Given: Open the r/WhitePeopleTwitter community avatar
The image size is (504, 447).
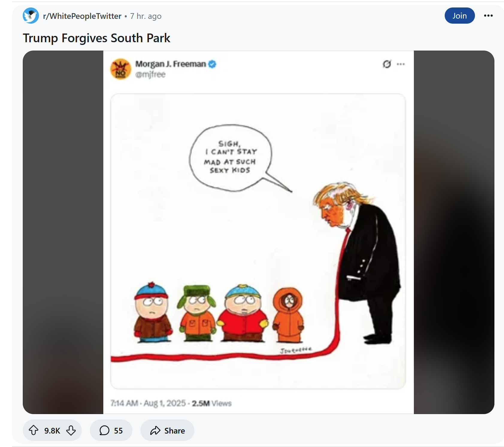Looking at the screenshot, I should tap(31, 16).
